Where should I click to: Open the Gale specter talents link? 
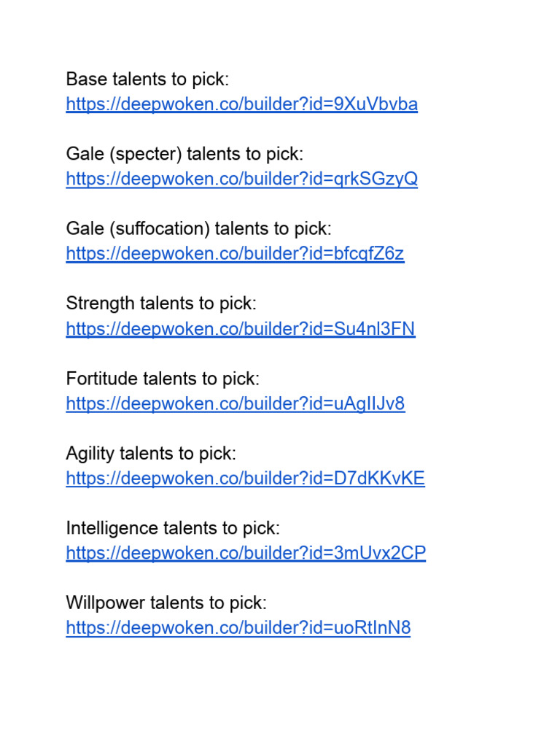[241, 179]
